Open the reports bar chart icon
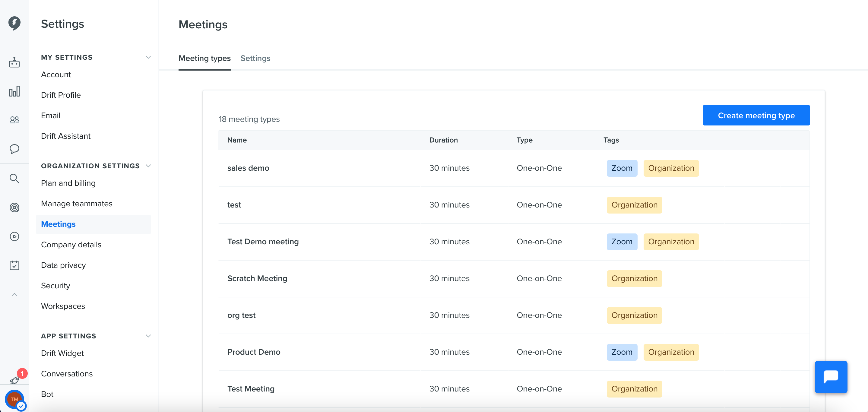The width and height of the screenshot is (868, 412). pos(14,91)
